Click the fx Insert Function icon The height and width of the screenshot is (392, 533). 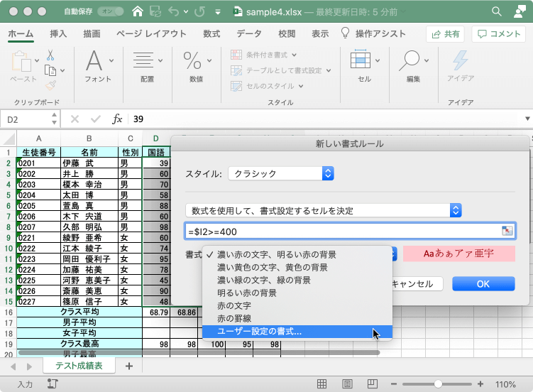point(117,119)
